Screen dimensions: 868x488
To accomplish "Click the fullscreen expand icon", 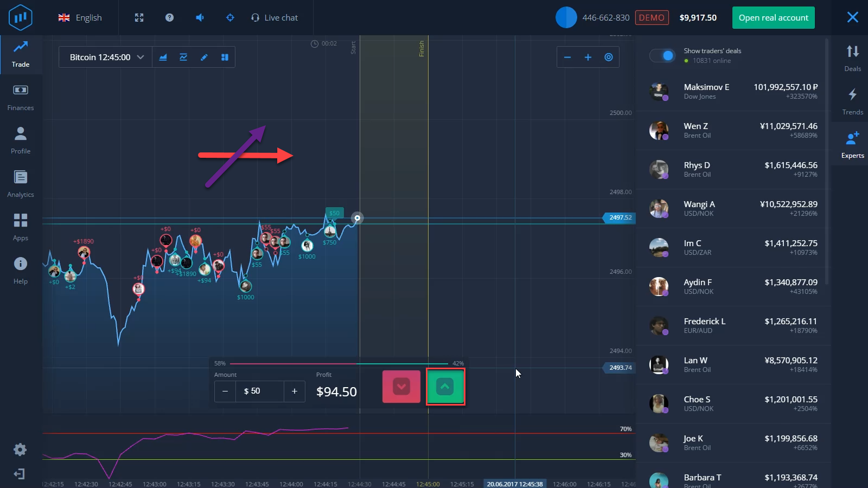I will [x=139, y=18].
